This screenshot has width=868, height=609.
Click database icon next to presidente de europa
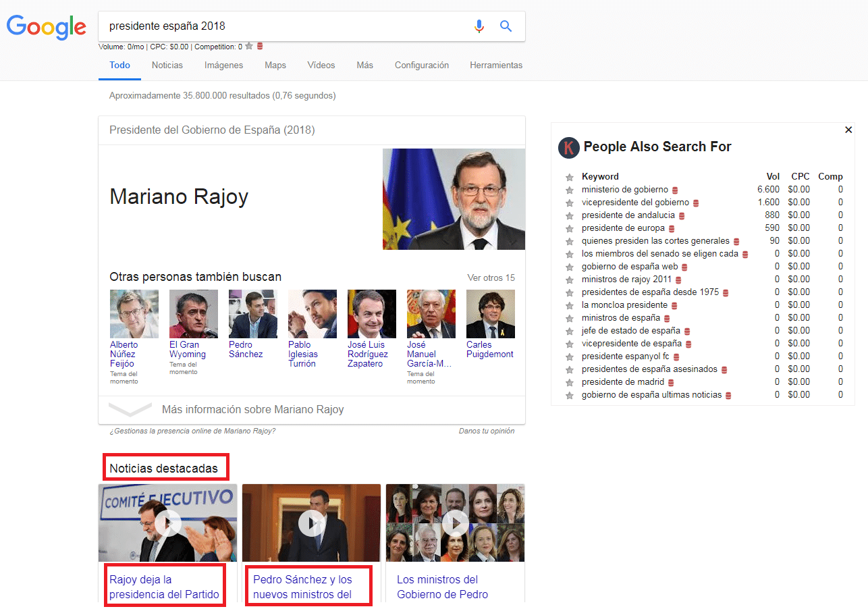coord(672,229)
